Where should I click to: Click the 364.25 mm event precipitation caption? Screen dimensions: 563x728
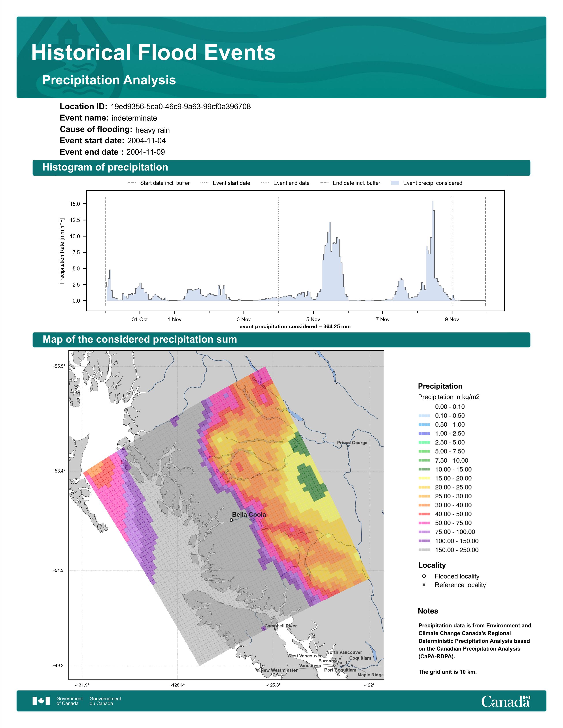pyautogui.click(x=295, y=326)
